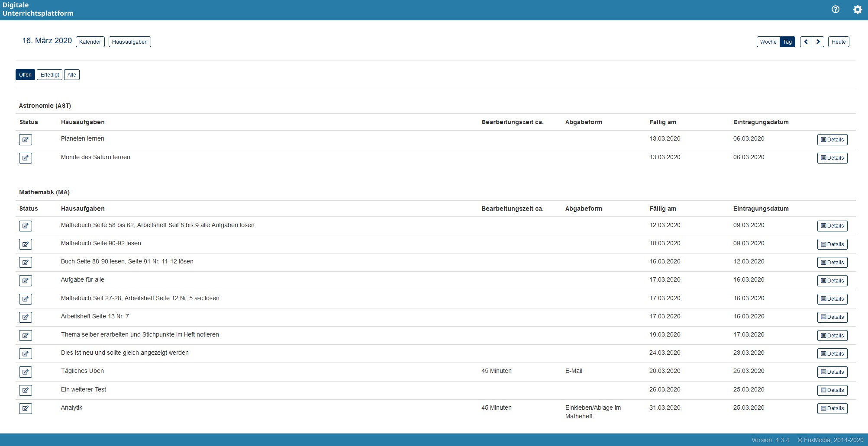Open Details for Aufgabe für alle
Viewport: 868px width, 446px height.
click(x=832, y=281)
